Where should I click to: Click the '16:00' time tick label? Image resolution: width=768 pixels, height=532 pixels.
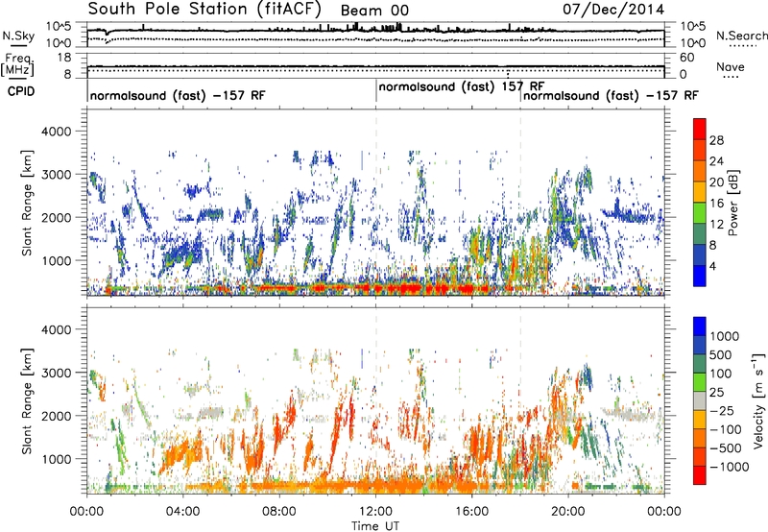click(471, 512)
